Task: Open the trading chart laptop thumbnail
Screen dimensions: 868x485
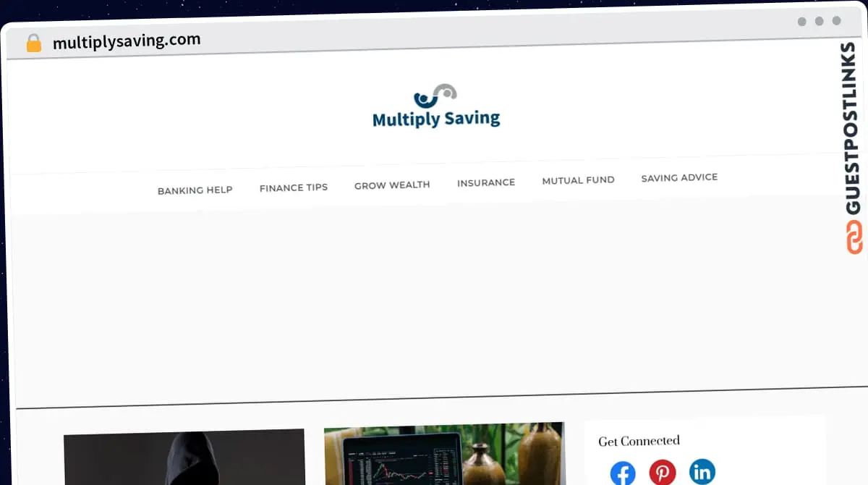Action: (x=444, y=454)
